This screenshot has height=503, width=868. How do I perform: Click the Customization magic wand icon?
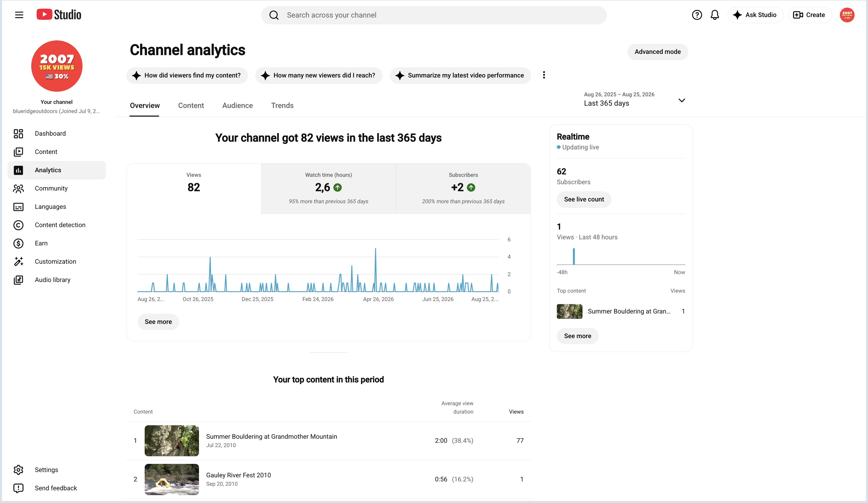click(x=18, y=262)
